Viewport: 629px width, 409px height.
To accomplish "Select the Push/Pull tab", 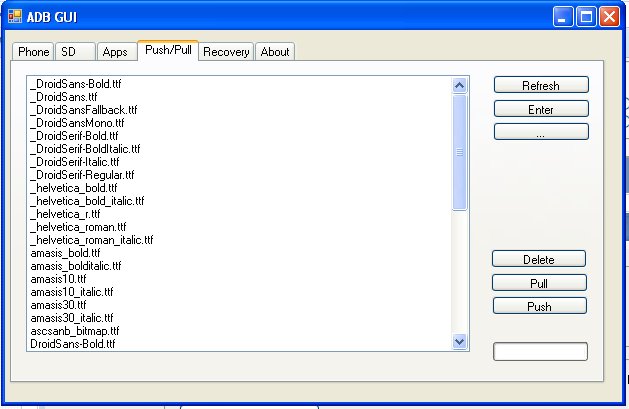I will pyautogui.click(x=168, y=50).
